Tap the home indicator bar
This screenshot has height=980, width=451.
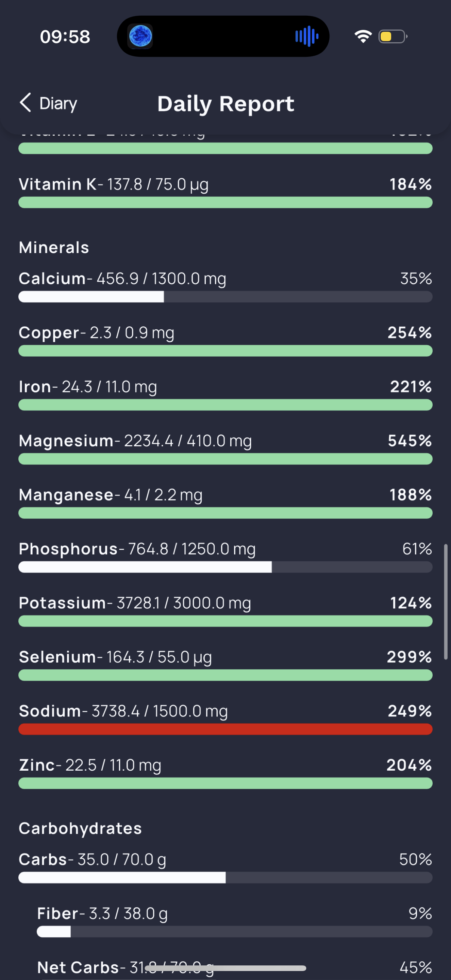(x=226, y=967)
